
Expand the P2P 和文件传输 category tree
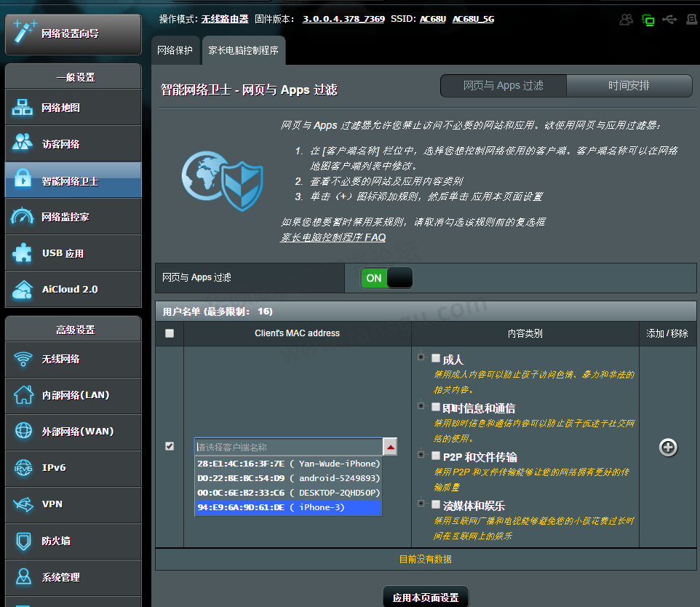tap(421, 454)
